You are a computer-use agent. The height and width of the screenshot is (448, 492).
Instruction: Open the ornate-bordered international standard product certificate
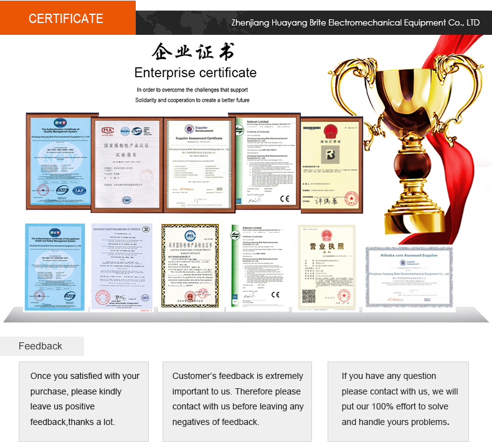click(x=190, y=266)
